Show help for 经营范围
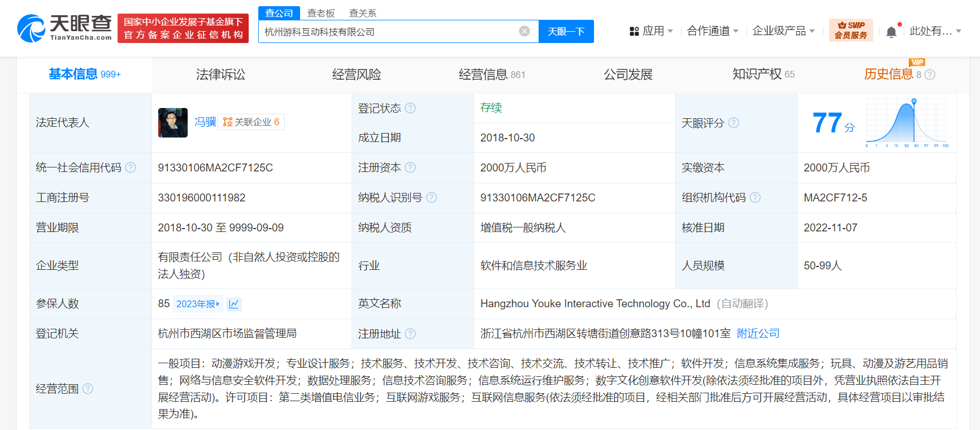Screen dimensions: 980x430 [88, 389]
